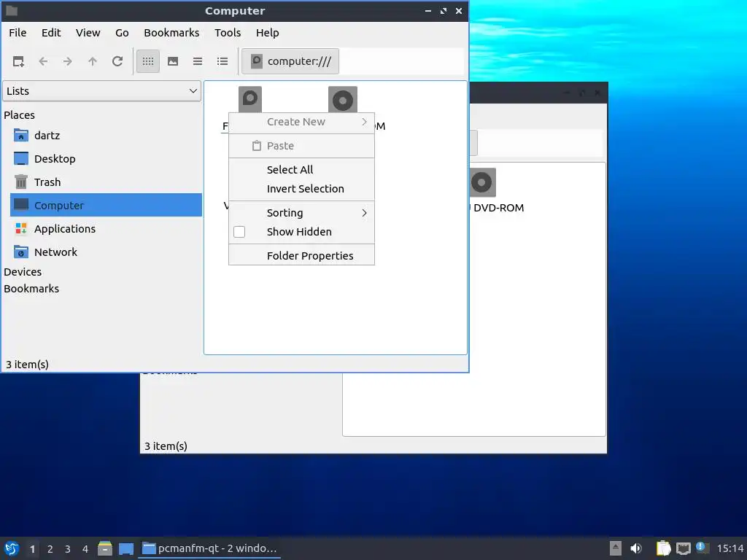Click the clock showing 15:14
Image resolution: width=747 pixels, height=560 pixels.
point(729,548)
